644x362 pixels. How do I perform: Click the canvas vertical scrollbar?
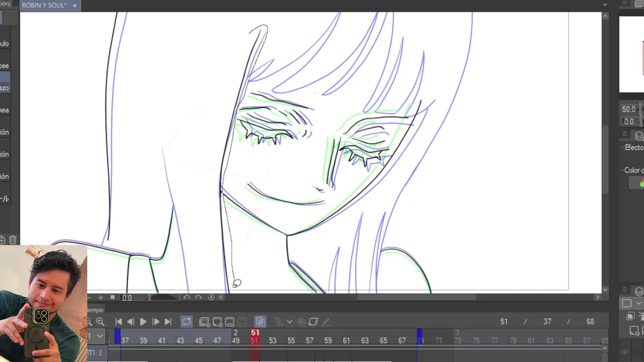[605, 158]
